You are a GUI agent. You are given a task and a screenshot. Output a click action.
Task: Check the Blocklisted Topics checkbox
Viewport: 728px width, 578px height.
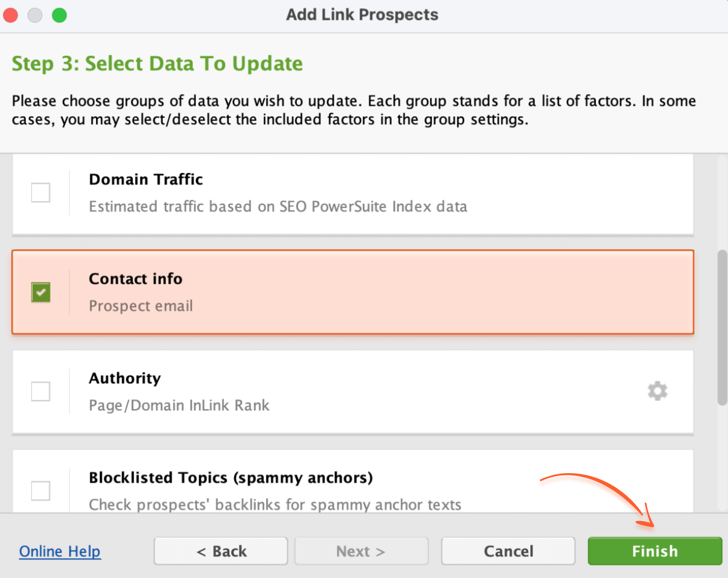(41, 490)
